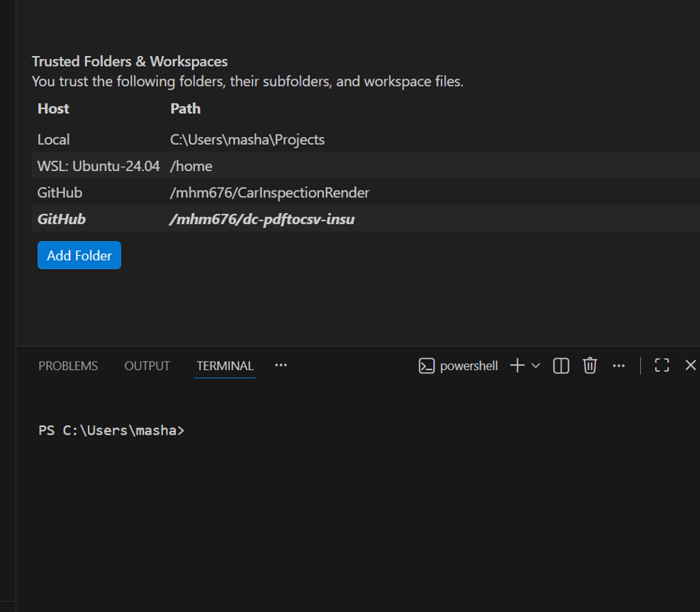Open the launch profile dropdown chevron
700x612 pixels.
(x=536, y=366)
